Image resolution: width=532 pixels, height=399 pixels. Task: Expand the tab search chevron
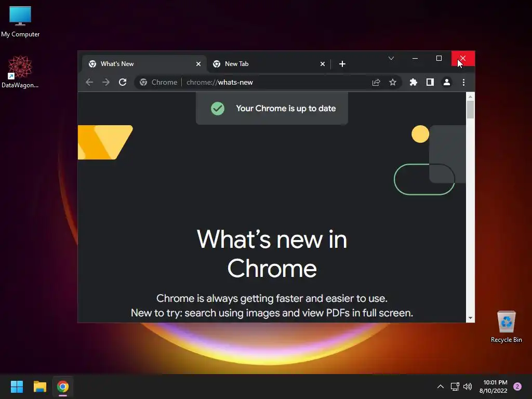(391, 58)
